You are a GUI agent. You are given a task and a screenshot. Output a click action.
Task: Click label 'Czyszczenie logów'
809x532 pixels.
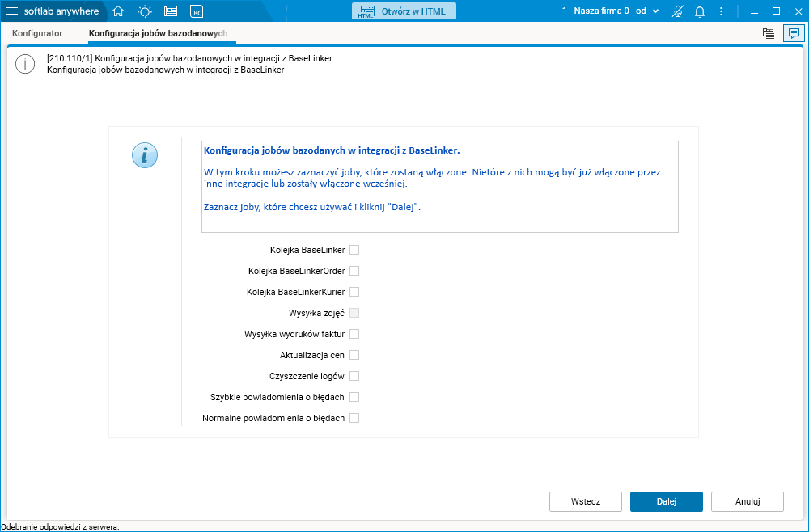[x=307, y=376]
